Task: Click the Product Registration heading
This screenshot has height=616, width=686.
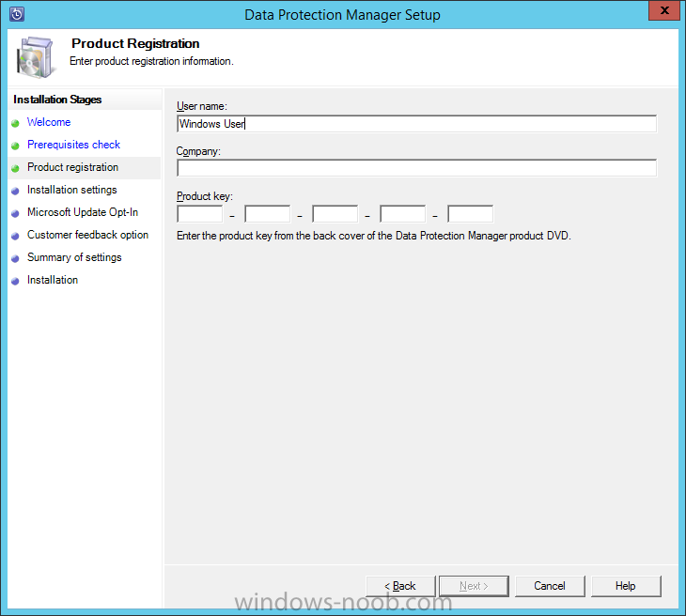Action: click(x=135, y=44)
